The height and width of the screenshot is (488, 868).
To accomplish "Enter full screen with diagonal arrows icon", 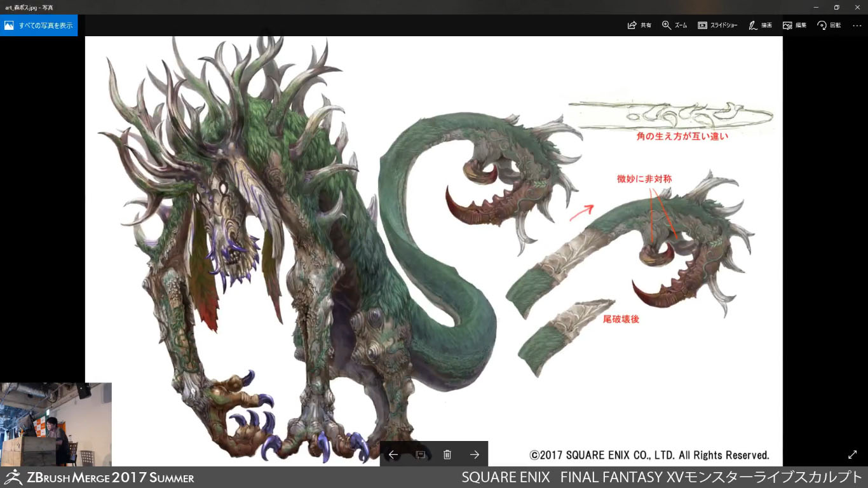I will click(x=853, y=454).
